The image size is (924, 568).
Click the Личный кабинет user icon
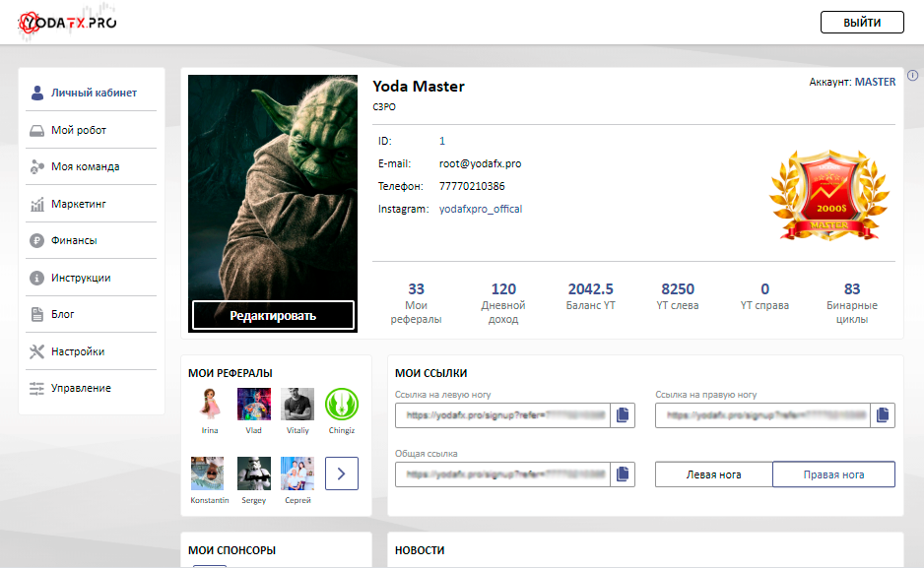pos(37,93)
